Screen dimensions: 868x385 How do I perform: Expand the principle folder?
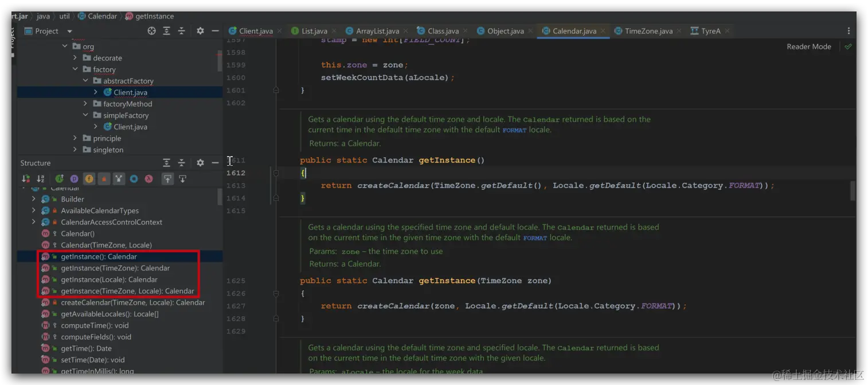coord(75,138)
